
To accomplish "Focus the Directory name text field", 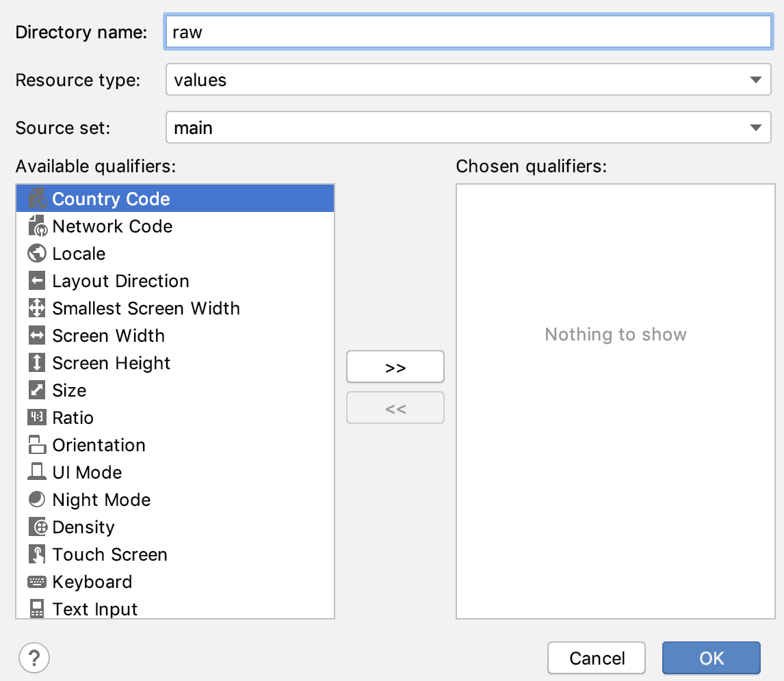I will (468, 32).
